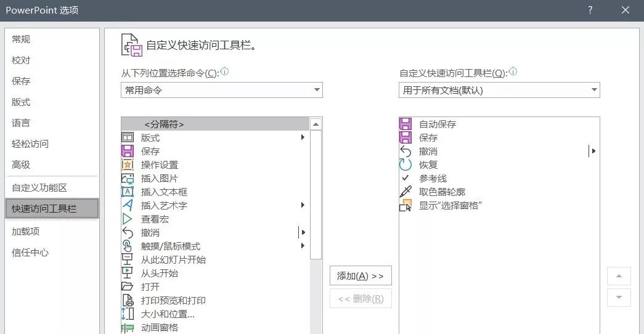Select the 撤消 icon in the right list
Image resolution: width=644 pixels, height=334 pixels.
coord(406,151)
